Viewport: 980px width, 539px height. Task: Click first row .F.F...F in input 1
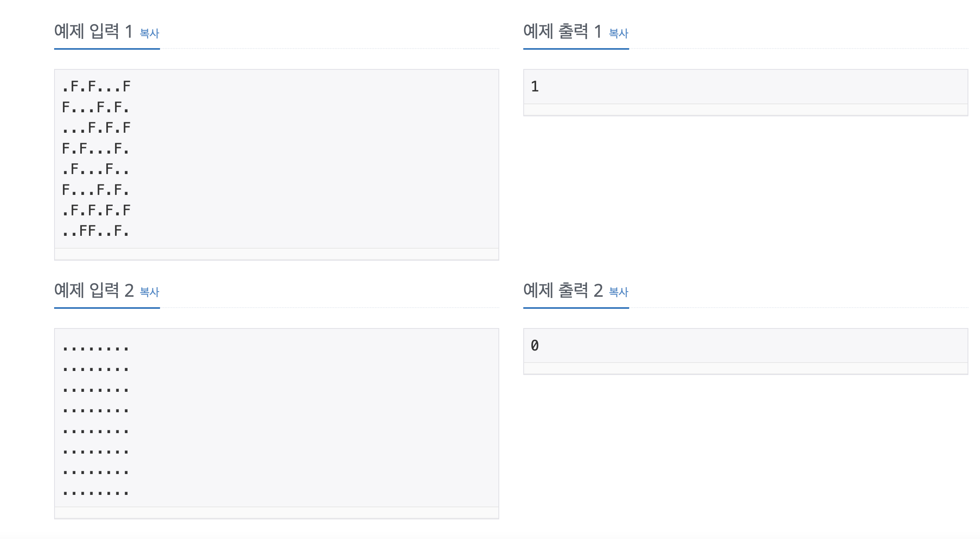pos(96,87)
